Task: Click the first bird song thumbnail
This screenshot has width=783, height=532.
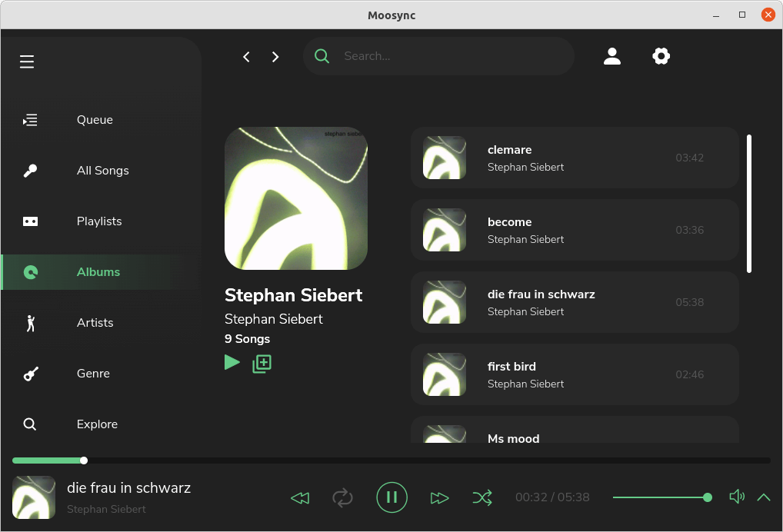Action: (445, 374)
